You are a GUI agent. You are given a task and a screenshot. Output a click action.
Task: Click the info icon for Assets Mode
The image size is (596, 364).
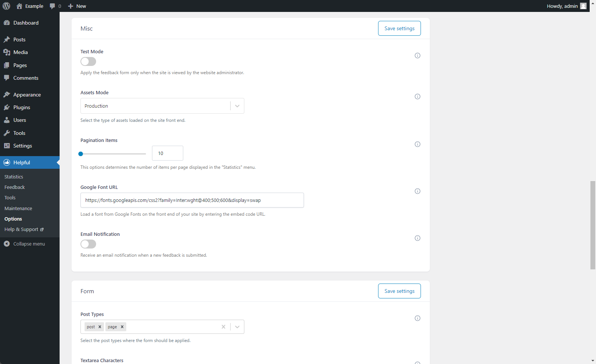click(x=418, y=96)
